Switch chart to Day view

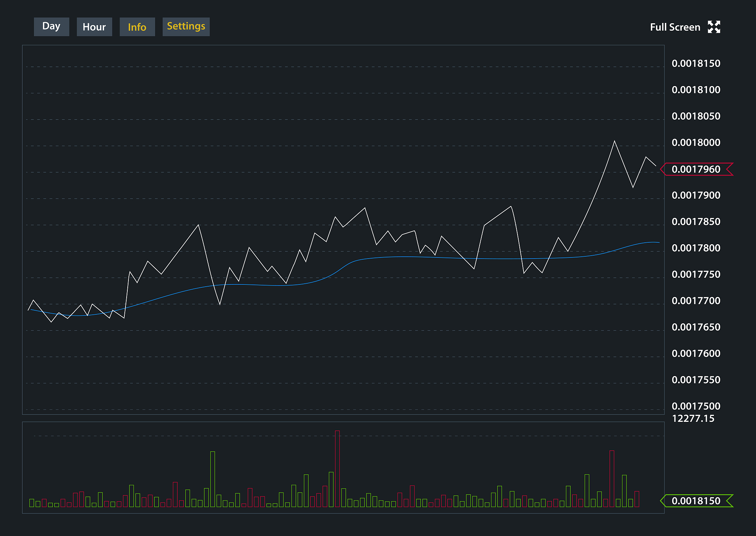point(51,27)
